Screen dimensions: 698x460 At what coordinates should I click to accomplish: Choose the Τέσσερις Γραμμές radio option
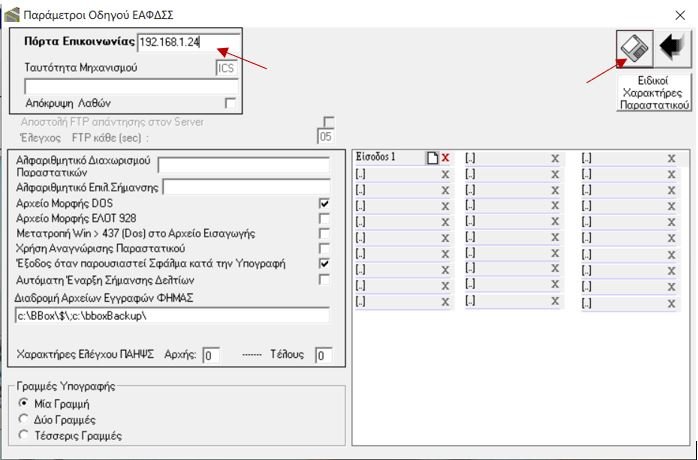(25, 435)
